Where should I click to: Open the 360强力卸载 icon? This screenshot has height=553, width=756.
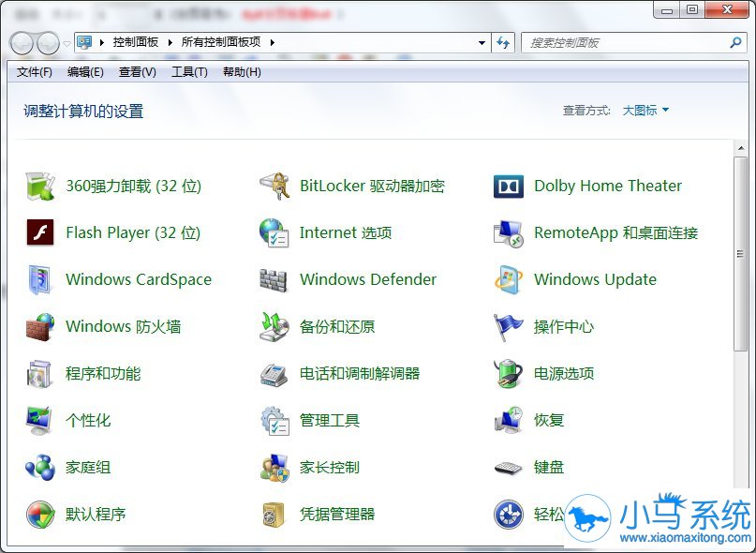pyautogui.click(x=40, y=186)
